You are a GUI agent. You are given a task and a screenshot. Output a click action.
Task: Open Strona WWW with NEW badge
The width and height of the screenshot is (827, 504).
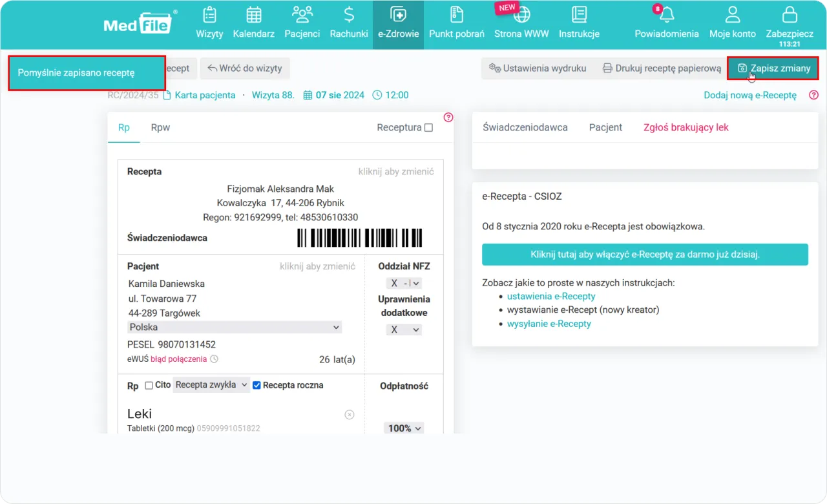pos(521,23)
